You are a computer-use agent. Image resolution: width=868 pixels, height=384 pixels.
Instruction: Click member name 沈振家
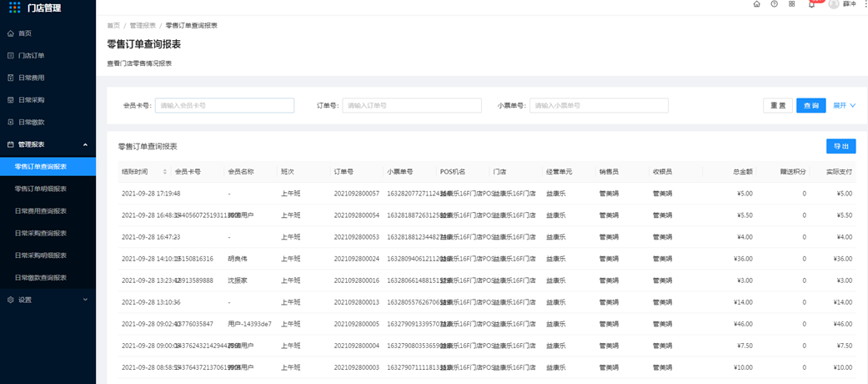pyautogui.click(x=238, y=280)
